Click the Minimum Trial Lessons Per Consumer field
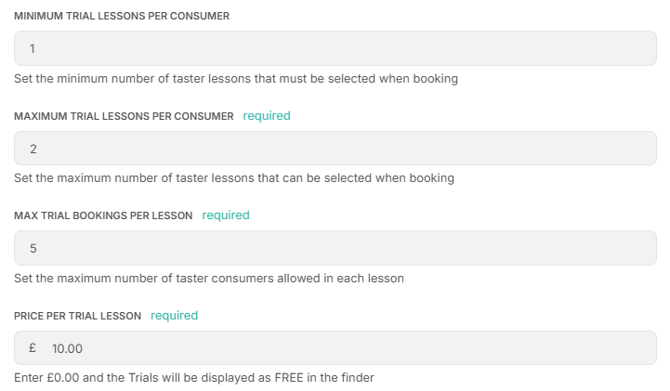The height and width of the screenshot is (391, 670). click(x=335, y=48)
